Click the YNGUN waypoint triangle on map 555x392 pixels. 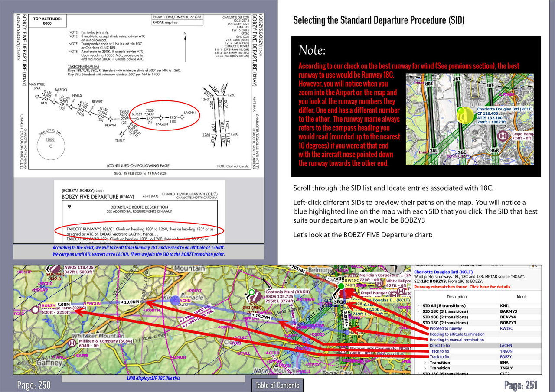(x=85, y=304)
